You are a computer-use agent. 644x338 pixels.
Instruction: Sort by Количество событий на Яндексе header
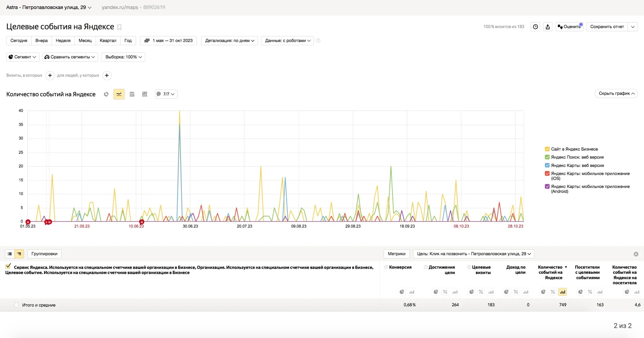click(x=550, y=272)
